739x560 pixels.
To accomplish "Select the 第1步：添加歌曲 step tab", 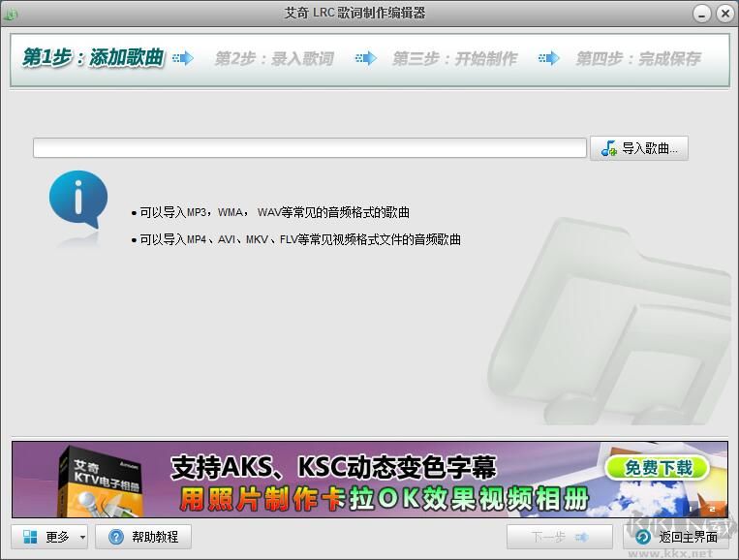I will [x=93, y=59].
